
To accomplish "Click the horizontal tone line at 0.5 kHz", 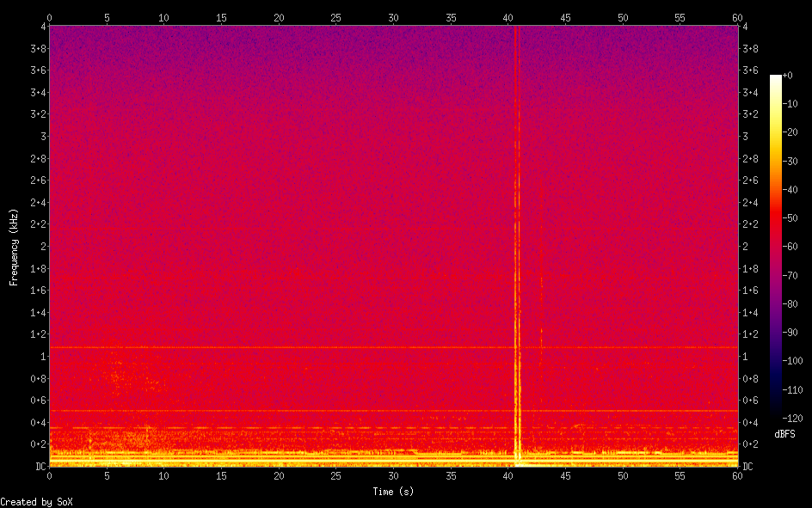I will [x=394, y=411].
